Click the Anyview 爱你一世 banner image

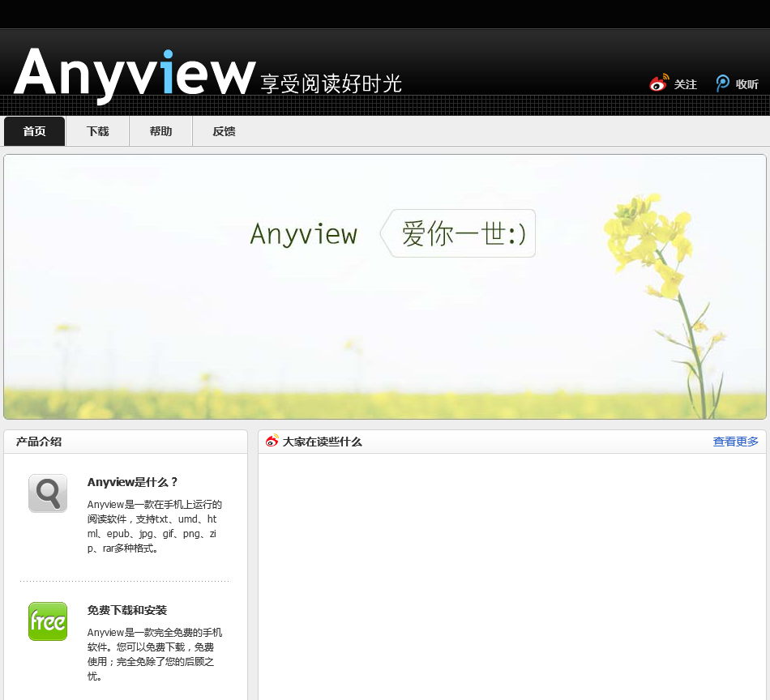click(385, 287)
